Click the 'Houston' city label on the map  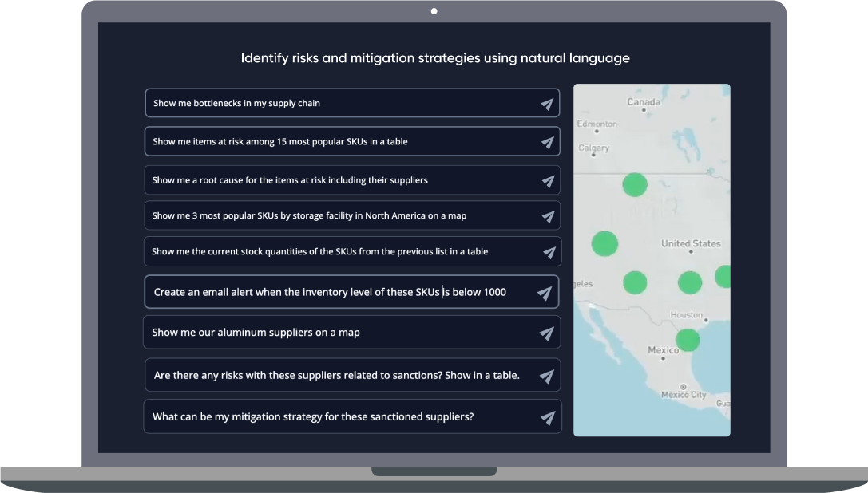(687, 315)
